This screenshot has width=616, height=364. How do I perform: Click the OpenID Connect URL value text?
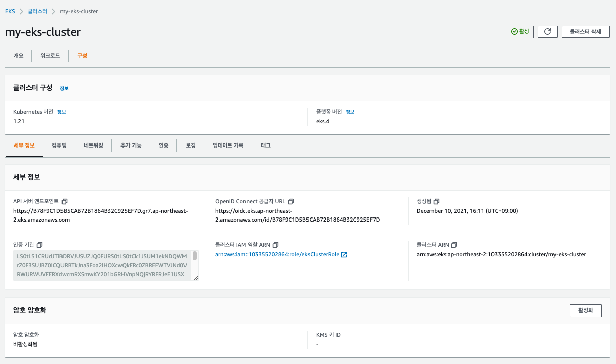297,215
